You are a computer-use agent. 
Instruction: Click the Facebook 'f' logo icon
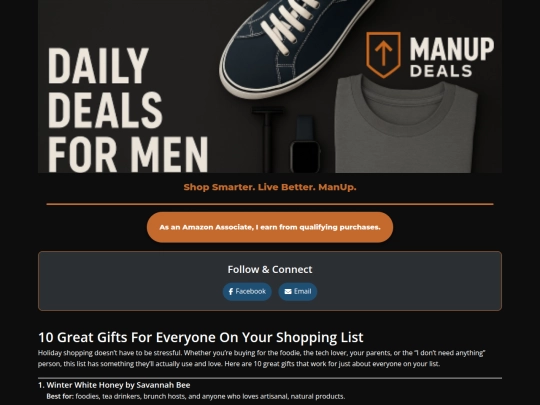(x=231, y=292)
